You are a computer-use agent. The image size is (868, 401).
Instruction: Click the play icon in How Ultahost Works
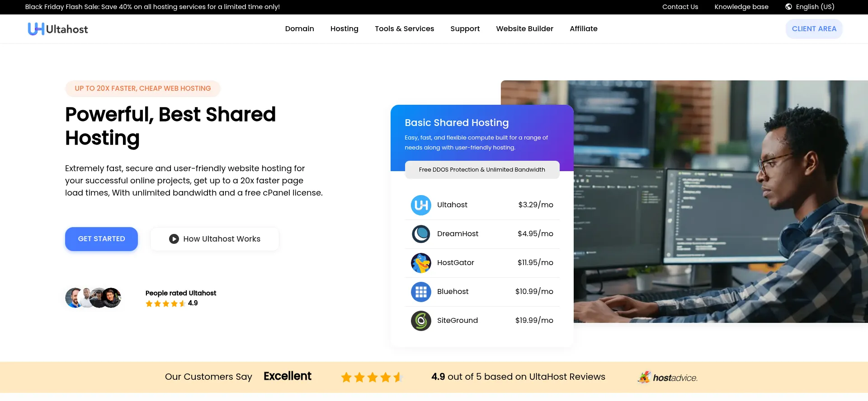point(174,239)
